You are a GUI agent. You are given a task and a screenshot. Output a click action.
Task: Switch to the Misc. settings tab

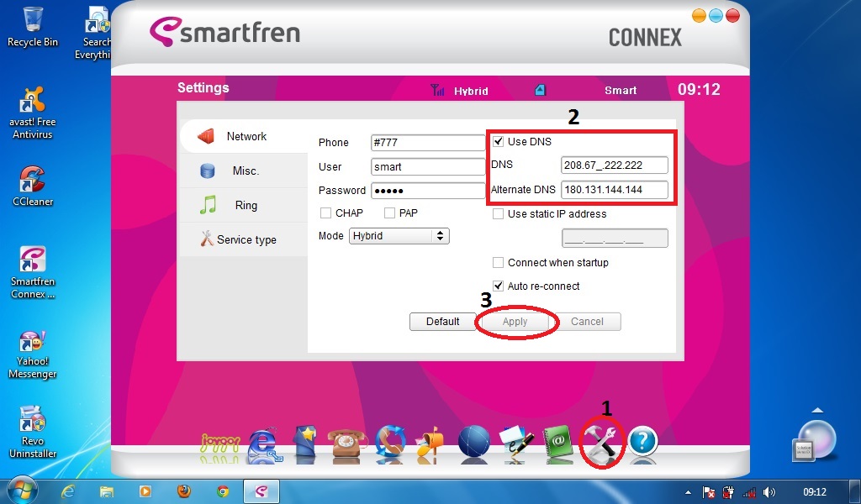pos(244,171)
